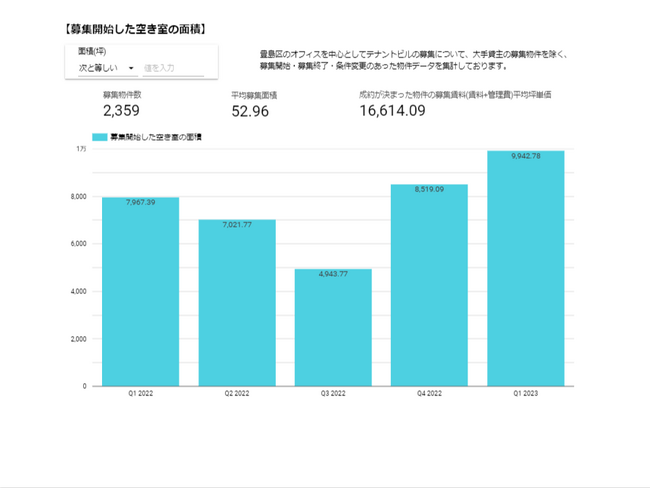Click the Q3 2022 axis label
Viewport: 650px width, 488px height.
tap(333, 395)
